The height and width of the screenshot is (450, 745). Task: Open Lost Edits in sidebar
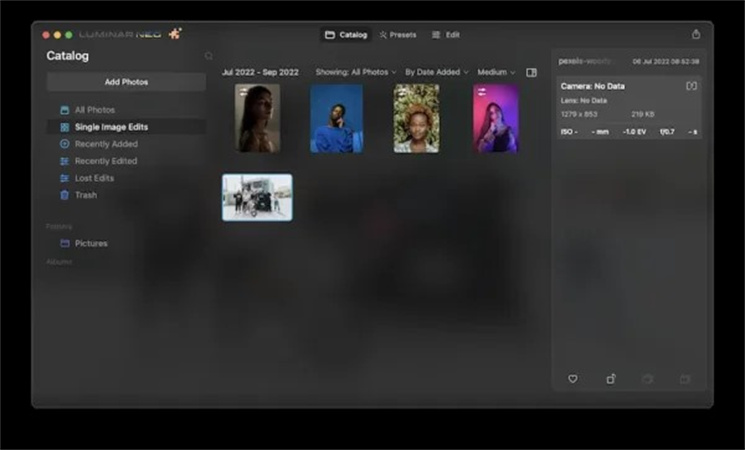pyautogui.click(x=126, y=178)
